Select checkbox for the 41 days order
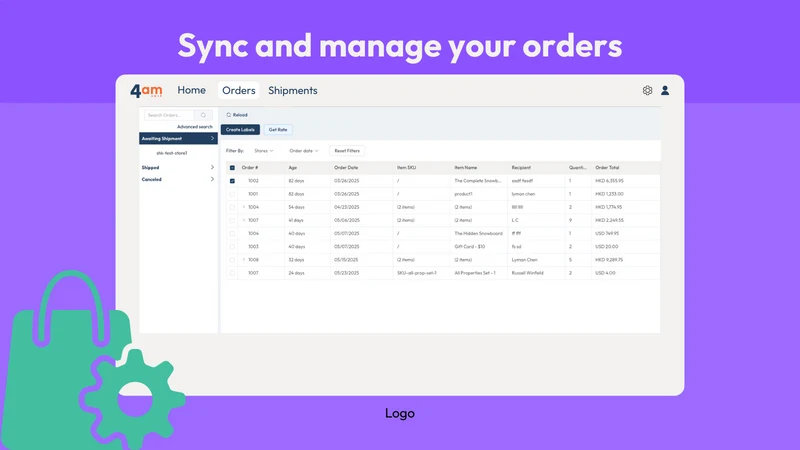 coord(232,220)
